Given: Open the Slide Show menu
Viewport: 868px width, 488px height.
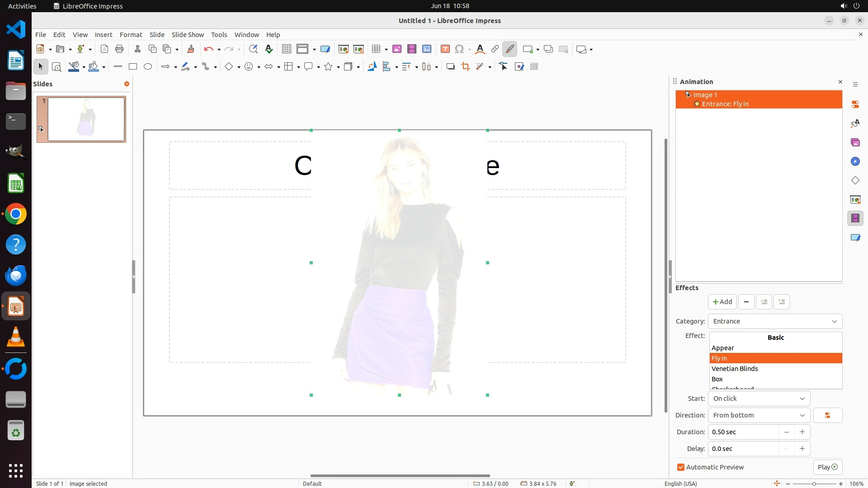Looking at the screenshot, I should click(x=188, y=35).
